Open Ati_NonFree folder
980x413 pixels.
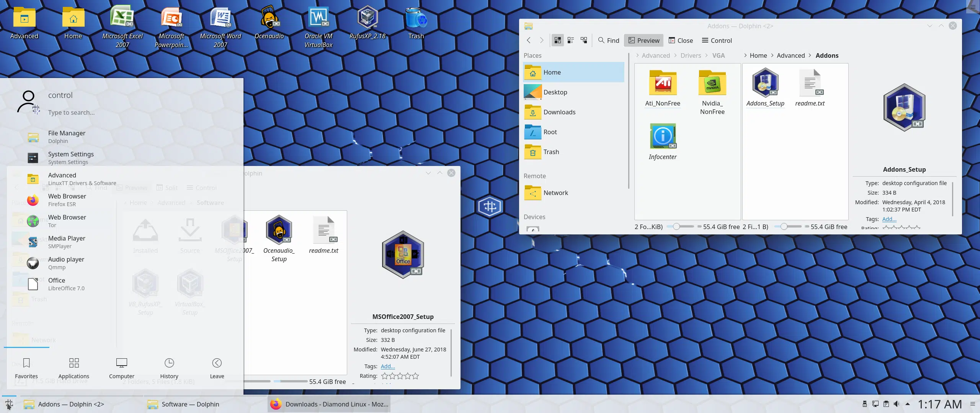pos(663,88)
